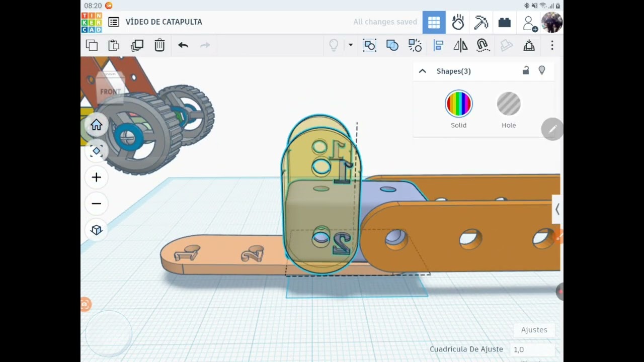Toggle orthographic perspective cube view
644x362 pixels.
click(x=97, y=230)
